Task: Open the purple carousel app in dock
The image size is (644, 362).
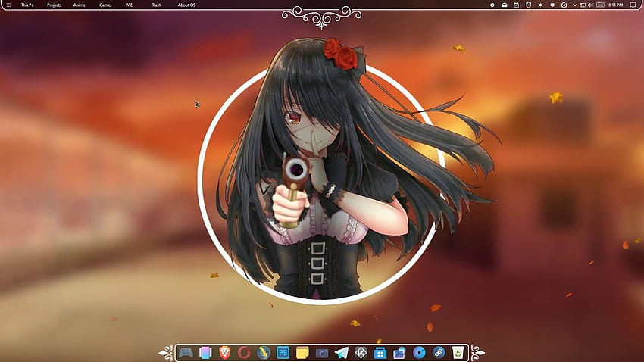Action: point(205,353)
